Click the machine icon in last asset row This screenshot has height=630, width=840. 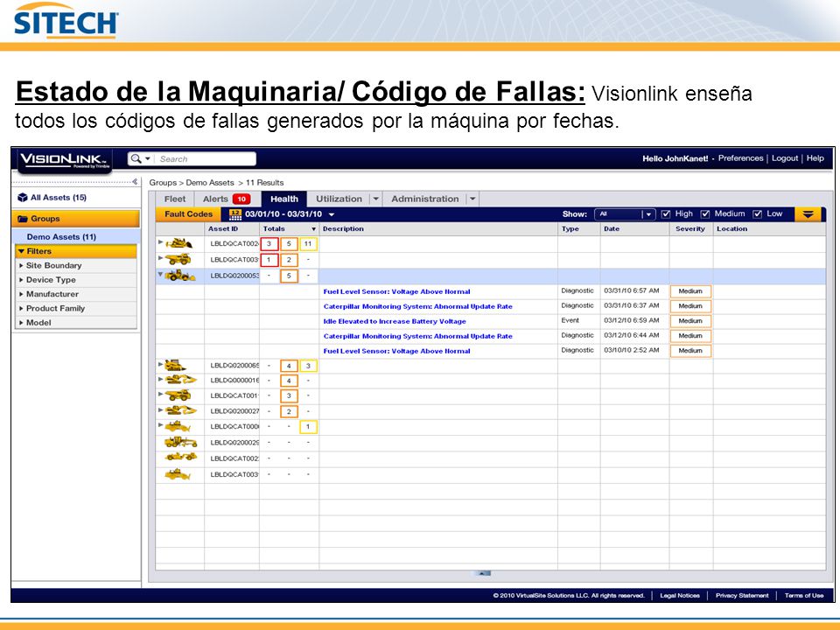point(178,474)
